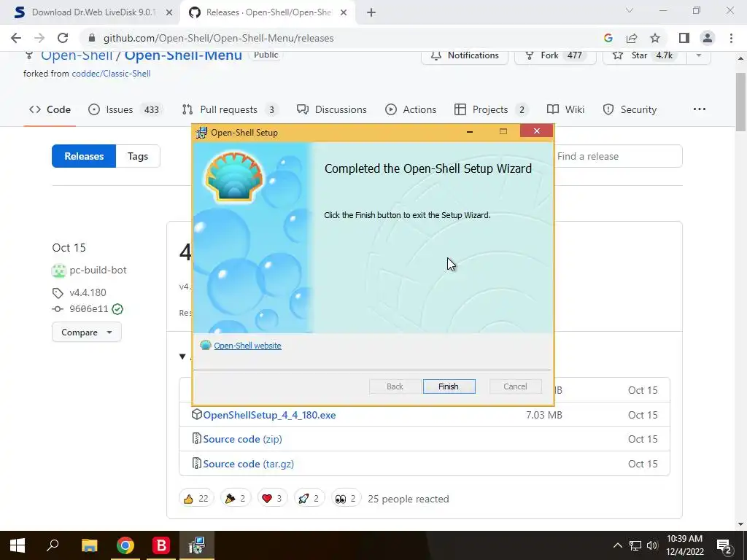The image size is (747, 560).
Task: Open Bitdefender taskbar icon
Action: click(x=161, y=545)
